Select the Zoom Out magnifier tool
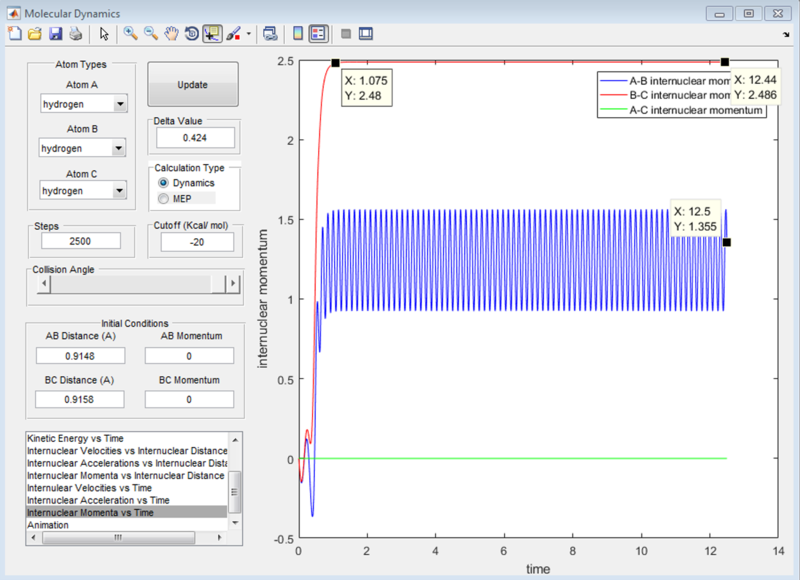The height and width of the screenshot is (580, 800). (150, 34)
